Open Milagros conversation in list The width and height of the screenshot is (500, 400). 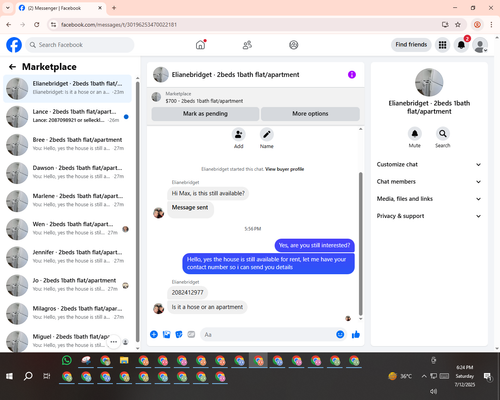click(x=67, y=313)
